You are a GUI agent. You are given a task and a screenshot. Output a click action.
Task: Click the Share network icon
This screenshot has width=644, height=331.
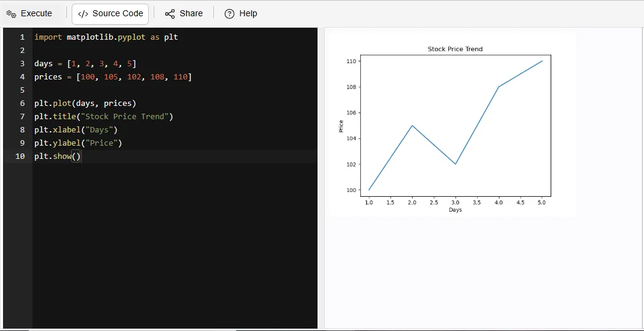[170, 14]
